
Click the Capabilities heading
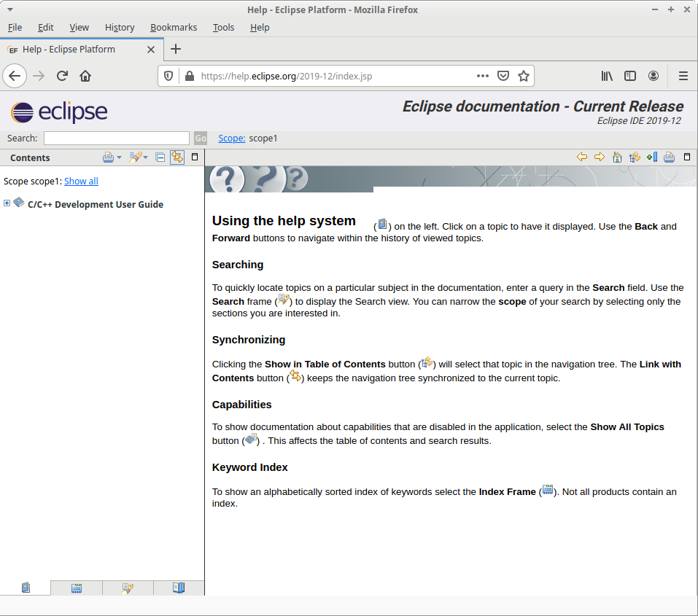click(x=241, y=405)
